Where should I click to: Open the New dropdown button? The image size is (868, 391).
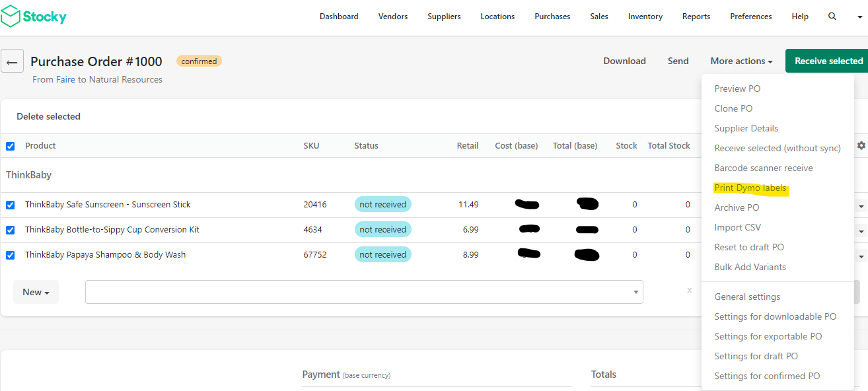[36, 292]
